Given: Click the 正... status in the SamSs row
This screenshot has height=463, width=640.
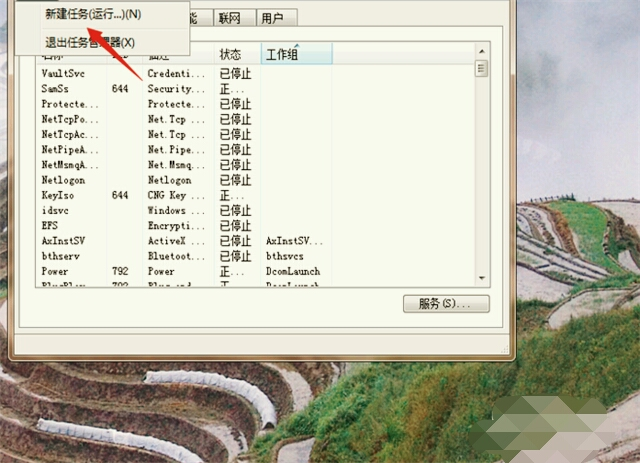Looking at the screenshot, I should click(x=231, y=89).
